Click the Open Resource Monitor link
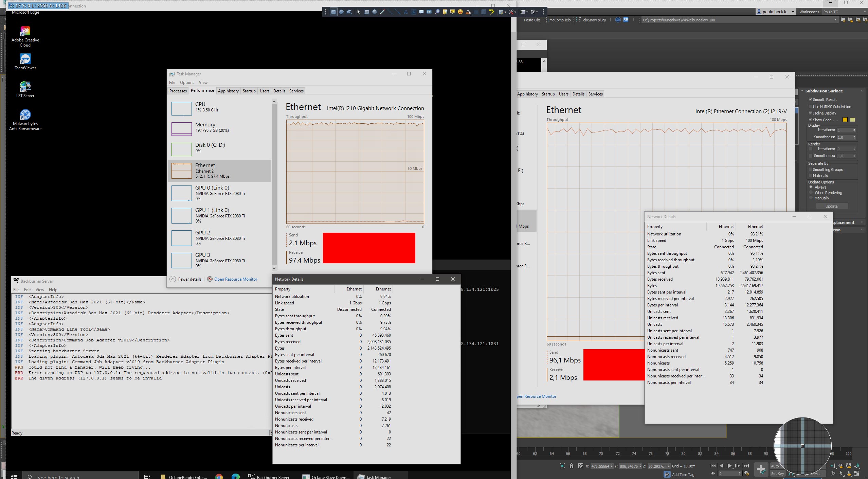The width and height of the screenshot is (868, 479). pyautogui.click(x=235, y=279)
